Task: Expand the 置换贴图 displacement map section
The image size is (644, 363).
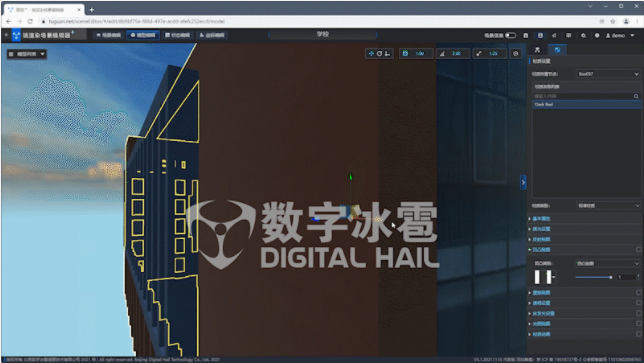Action: click(x=541, y=292)
